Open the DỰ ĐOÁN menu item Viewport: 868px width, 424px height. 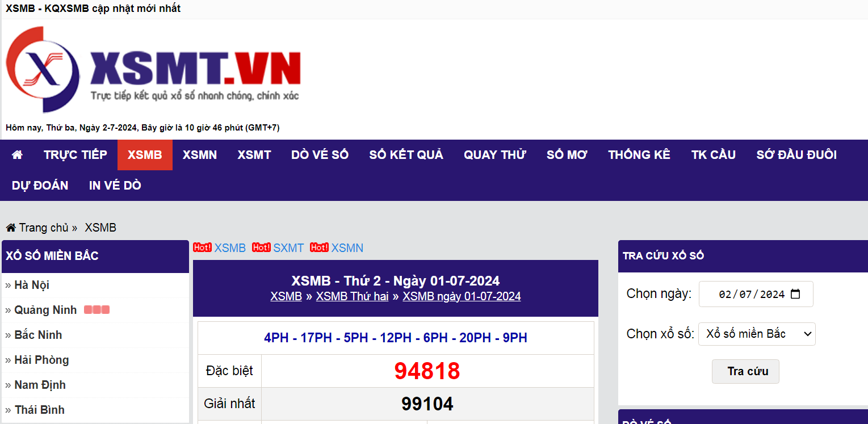[x=40, y=186]
